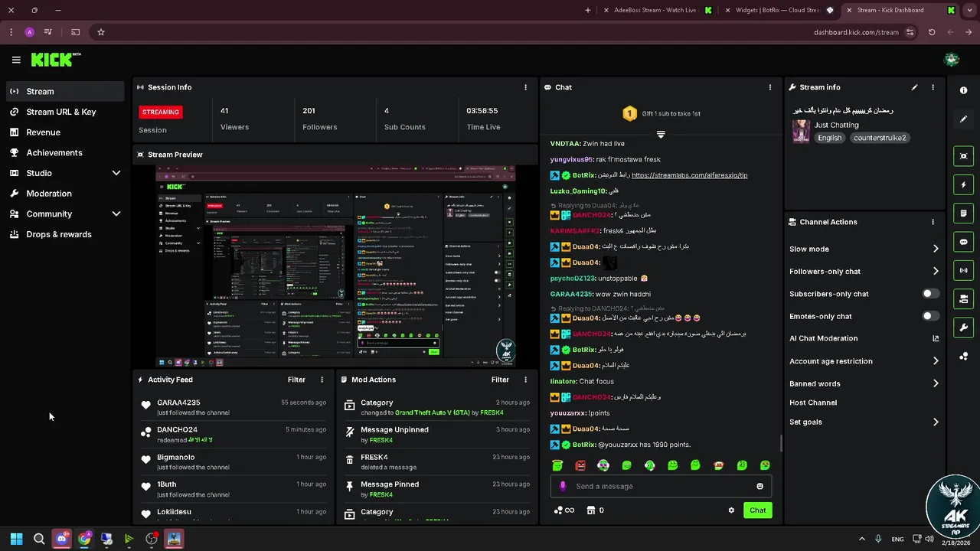
Task: Open Activity Feed Filter dropdown
Action: point(296,380)
